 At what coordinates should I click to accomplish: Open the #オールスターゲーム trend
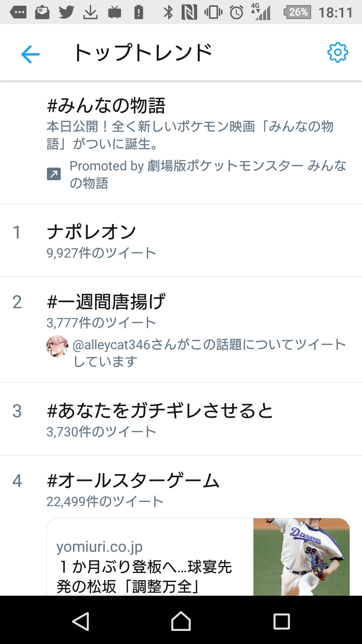pos(133,480)
